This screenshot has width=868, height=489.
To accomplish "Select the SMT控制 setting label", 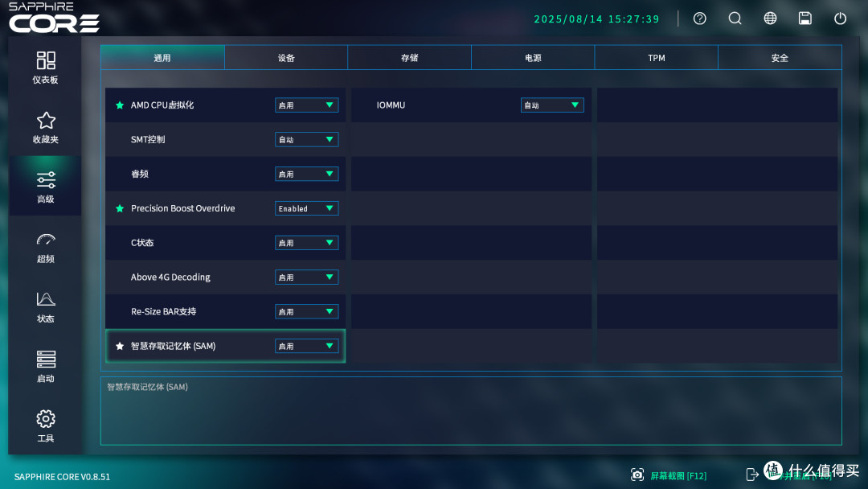I will [x=148, y=140].
